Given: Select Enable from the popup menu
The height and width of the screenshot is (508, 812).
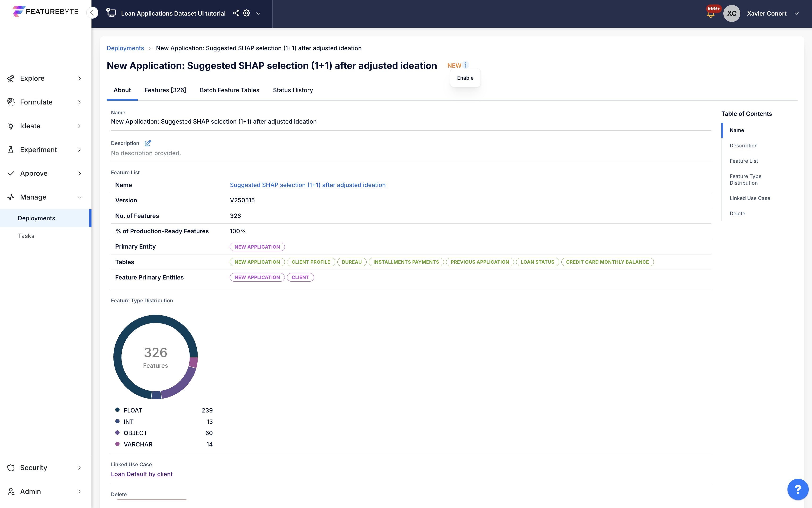Looking at the screenshot, I should [465, 78].
